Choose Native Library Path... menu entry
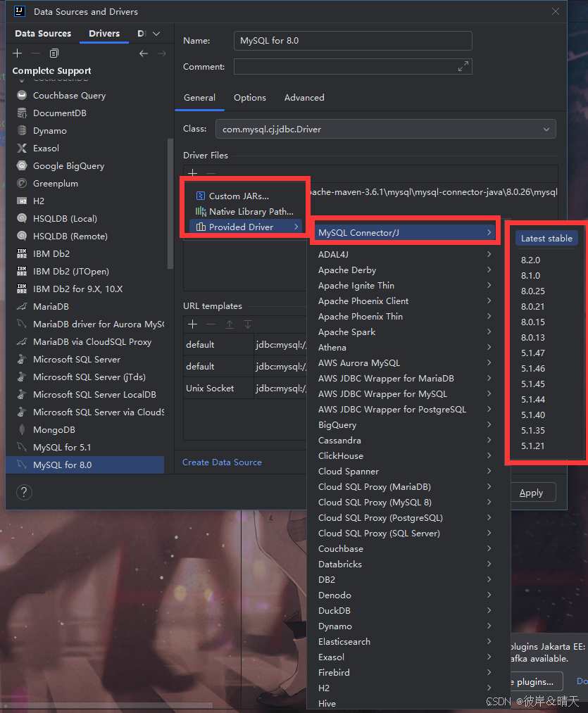The height and width of the screenshot is (713, 588). 246,211
